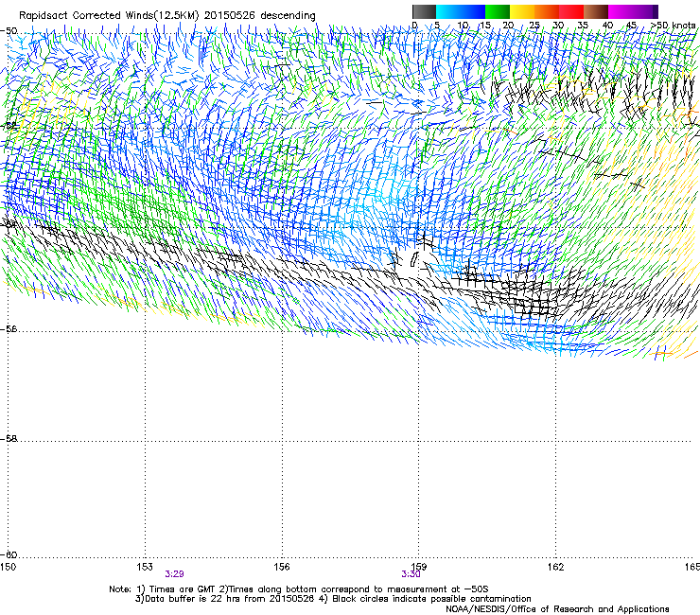700x615 pixels.
Task: Click the 165 longitude axis label
Action: pyautogui.click(x=692, y=567)
